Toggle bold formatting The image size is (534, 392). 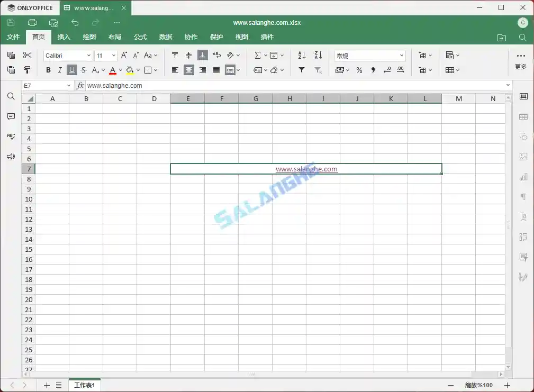point(48,70)
